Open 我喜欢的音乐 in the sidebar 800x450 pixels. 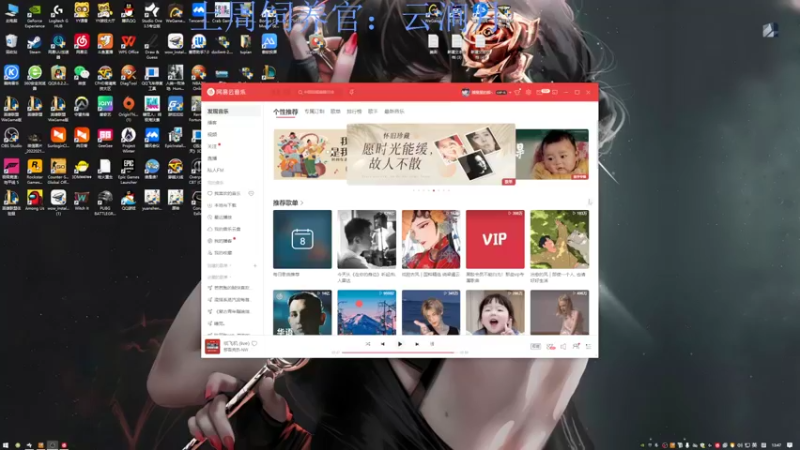click(x=227, y=193)
